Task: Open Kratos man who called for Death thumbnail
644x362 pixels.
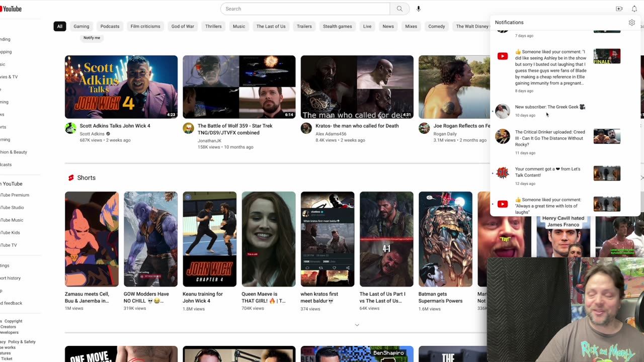Action: click(357, 87)
